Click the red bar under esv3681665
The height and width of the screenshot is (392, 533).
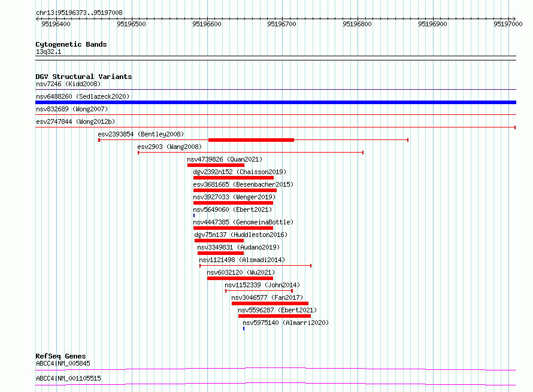tap(235, 190)
